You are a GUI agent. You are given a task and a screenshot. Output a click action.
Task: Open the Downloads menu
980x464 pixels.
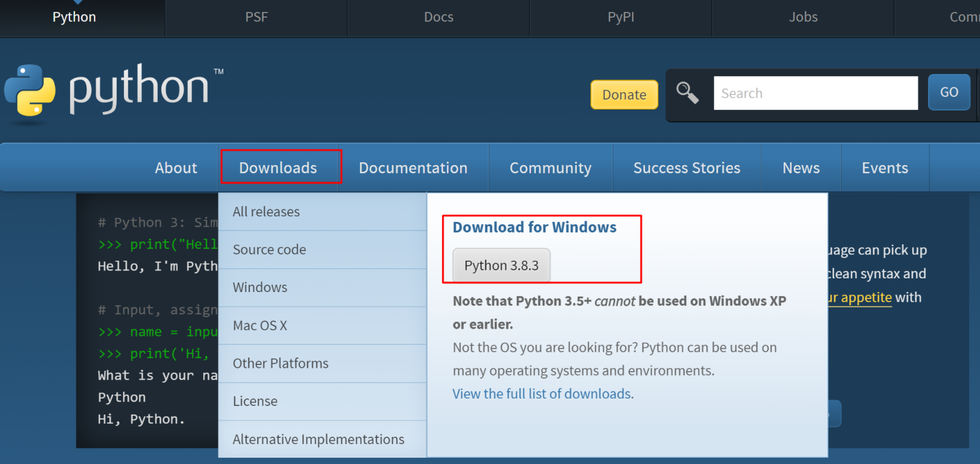click(x=278, y=167)
